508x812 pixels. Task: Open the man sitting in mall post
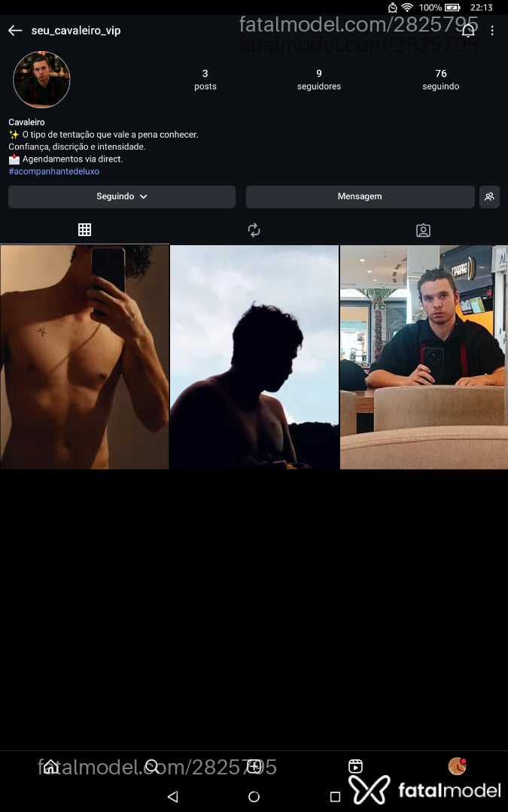click(x=424, y=357)
